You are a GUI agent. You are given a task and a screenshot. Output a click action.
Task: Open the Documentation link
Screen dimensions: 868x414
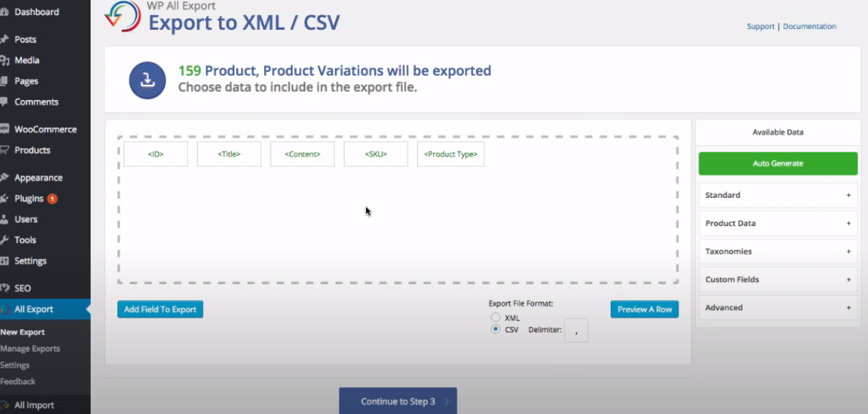coord(809,27)
